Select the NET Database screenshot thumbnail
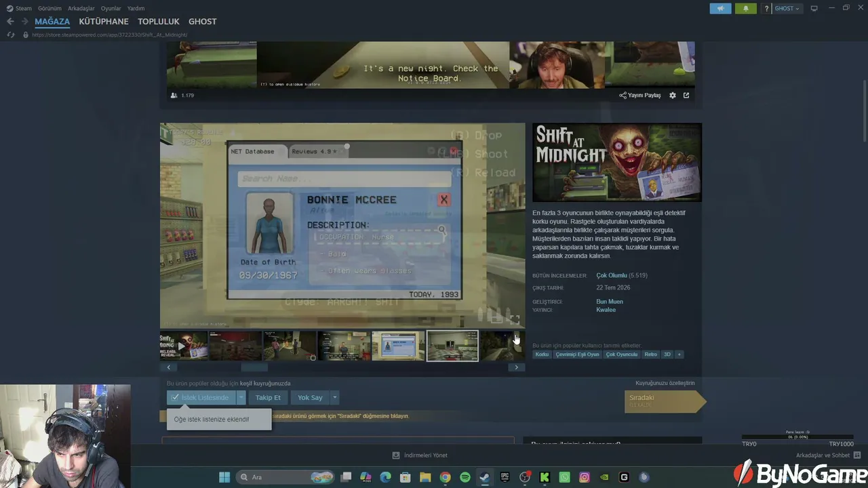The image size is (868, 488). tap(398, 346)
